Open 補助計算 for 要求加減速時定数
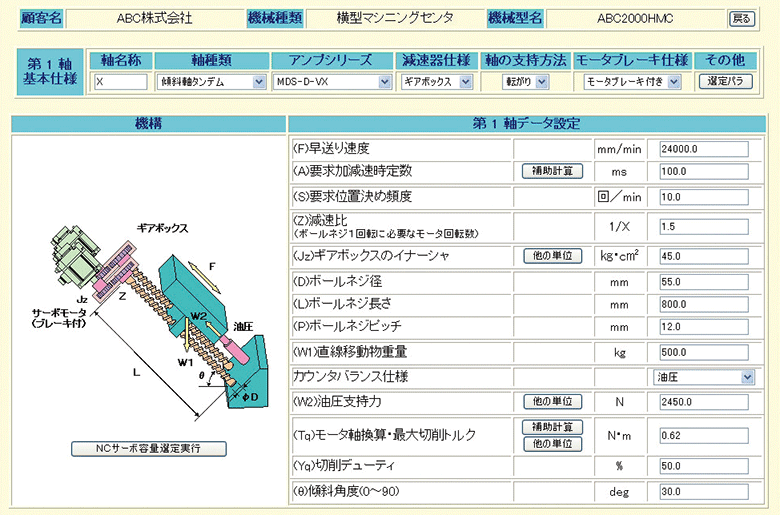The width and height of the screenshot is (780, 515). pos(552,171)
